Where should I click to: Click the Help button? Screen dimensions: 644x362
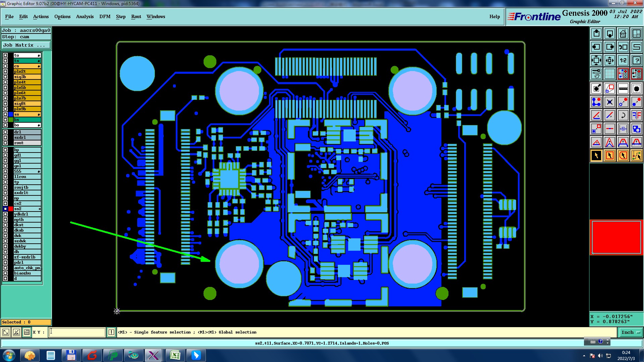click(x=494, y=16)
